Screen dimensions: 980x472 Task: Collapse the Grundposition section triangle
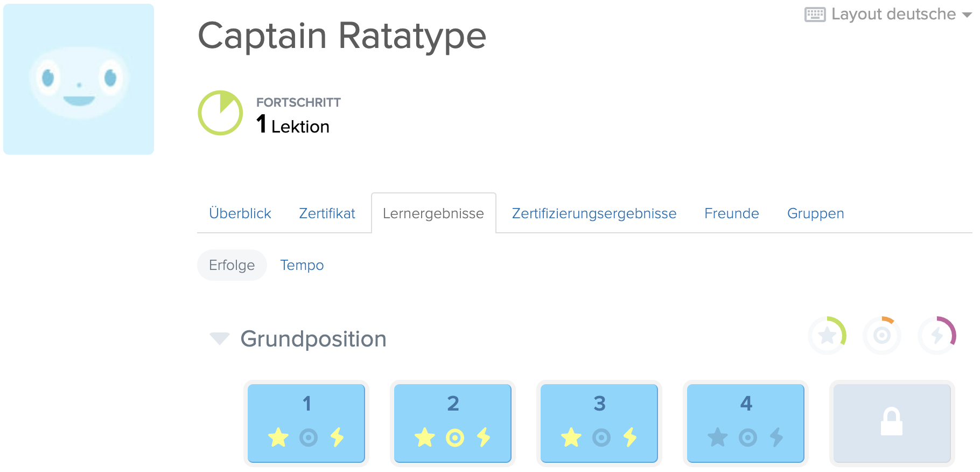click(x=219, y=338)
